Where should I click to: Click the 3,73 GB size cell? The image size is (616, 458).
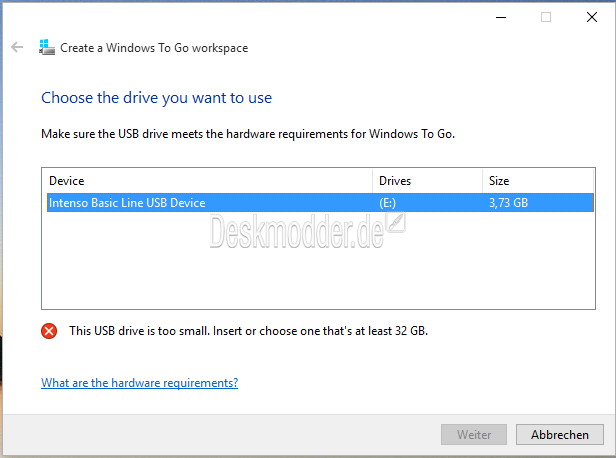[508, 203]
